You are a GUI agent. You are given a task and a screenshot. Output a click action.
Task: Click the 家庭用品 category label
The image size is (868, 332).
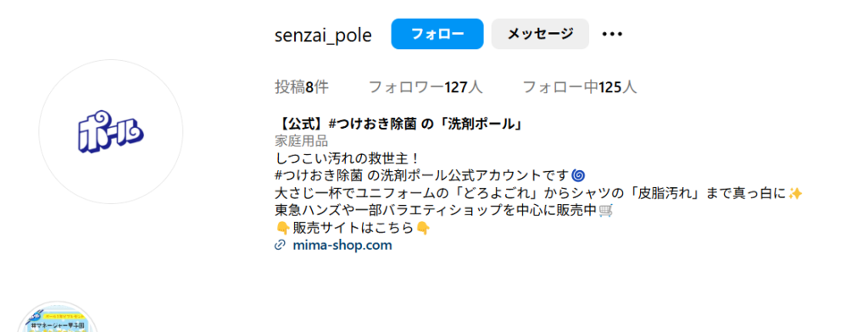point(302,141)
